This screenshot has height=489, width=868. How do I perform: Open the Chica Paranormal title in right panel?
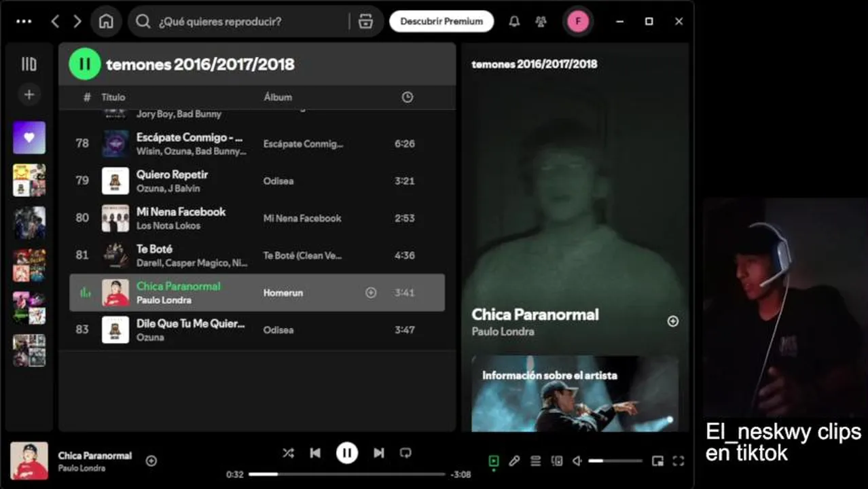pos(535,314)
